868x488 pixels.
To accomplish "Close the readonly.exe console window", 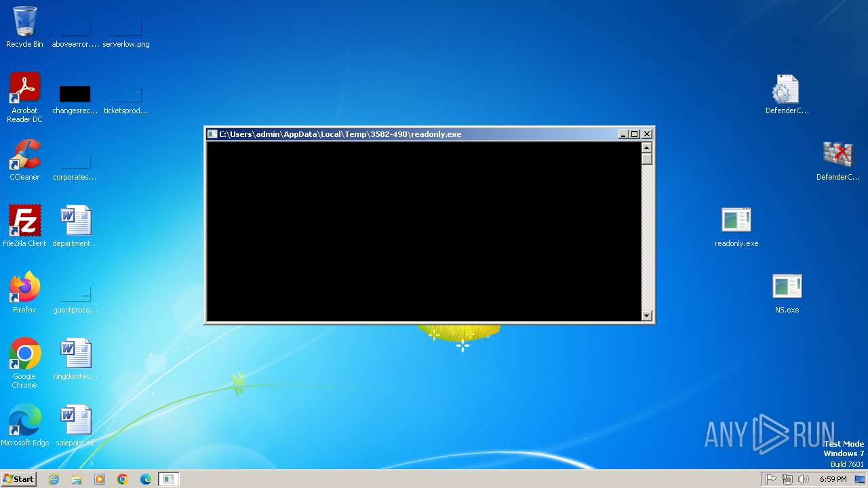I will click(x=647, y=134).
